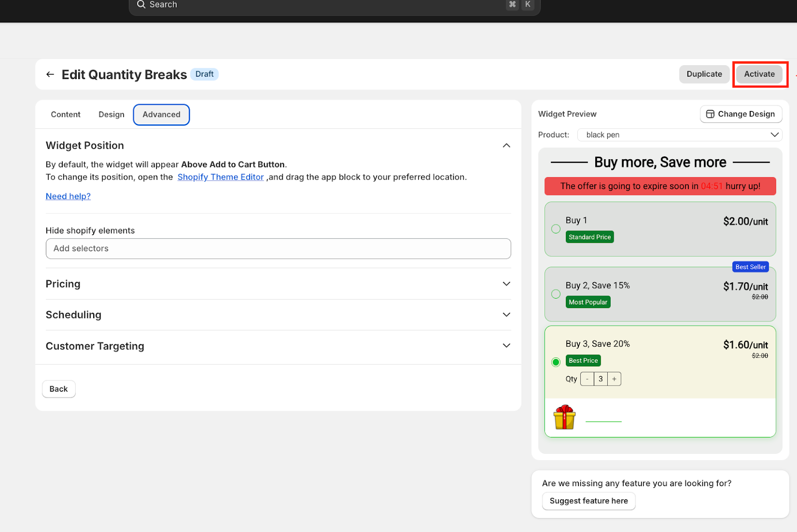Select the Buy 1 radio option

pos(556,229)
